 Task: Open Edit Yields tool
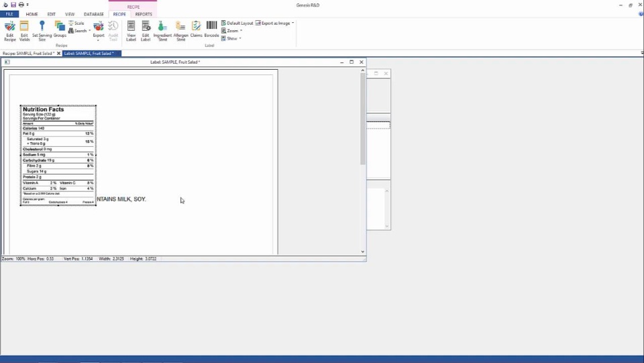pyautogui.click(x=24, y=30)
